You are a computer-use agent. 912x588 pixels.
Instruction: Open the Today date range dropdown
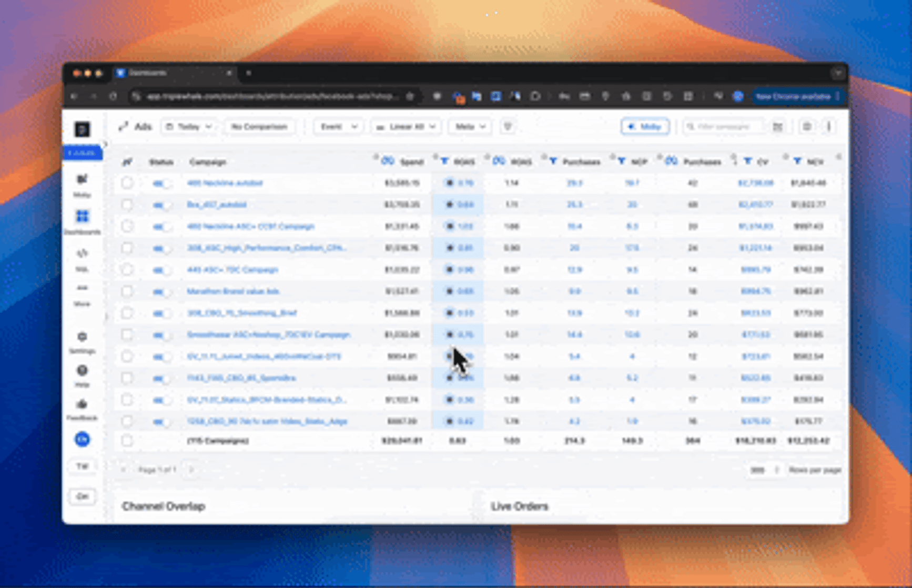188,127
